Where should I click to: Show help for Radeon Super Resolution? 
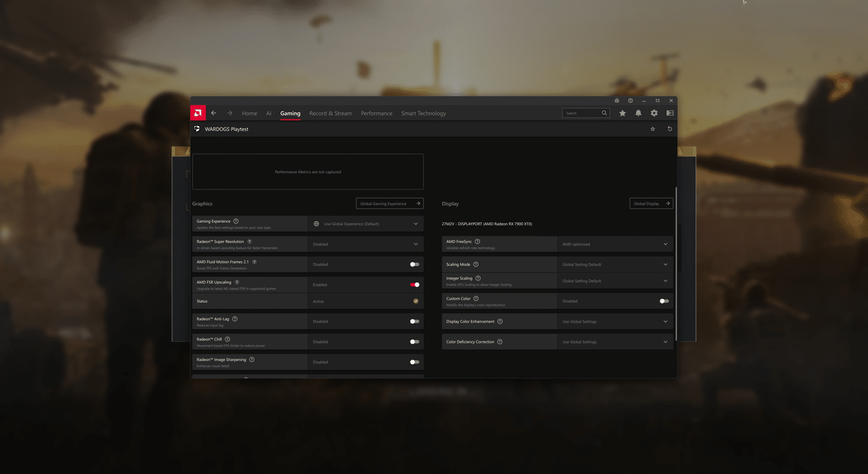250,241
